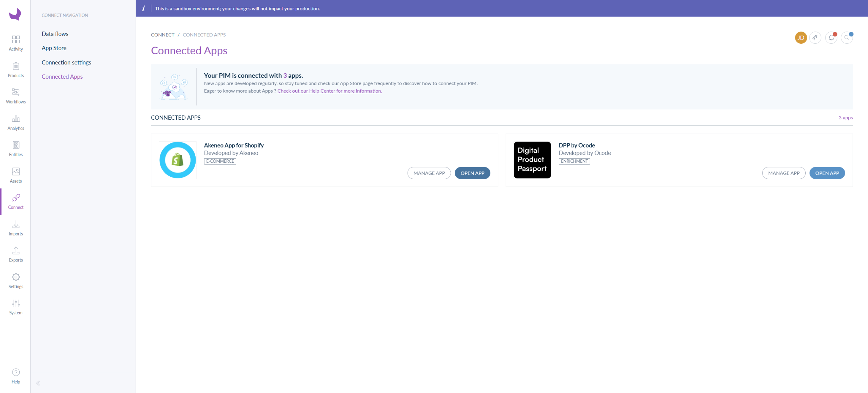Follow the Help Center information link

(x=330, y=91)
